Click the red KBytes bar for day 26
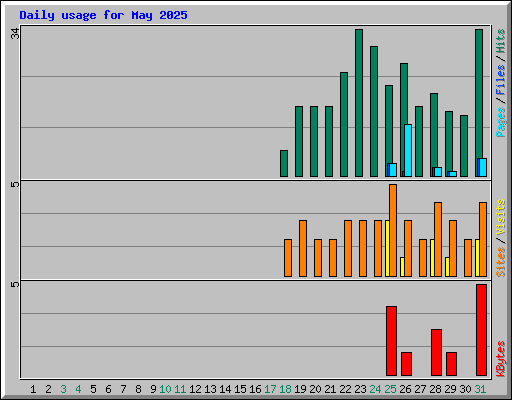 (x=407, y=364)
